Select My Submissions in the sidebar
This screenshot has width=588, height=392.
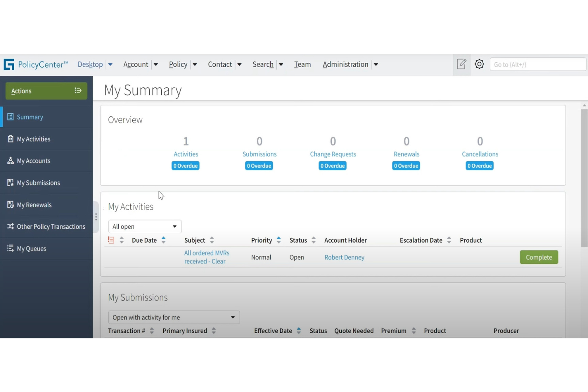[10, 183]
